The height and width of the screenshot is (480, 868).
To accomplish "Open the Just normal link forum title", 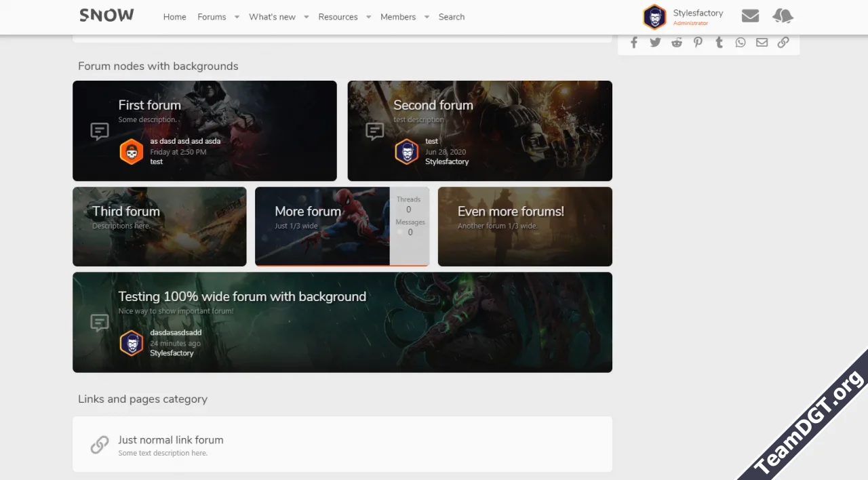I will (x=171, y=440).
